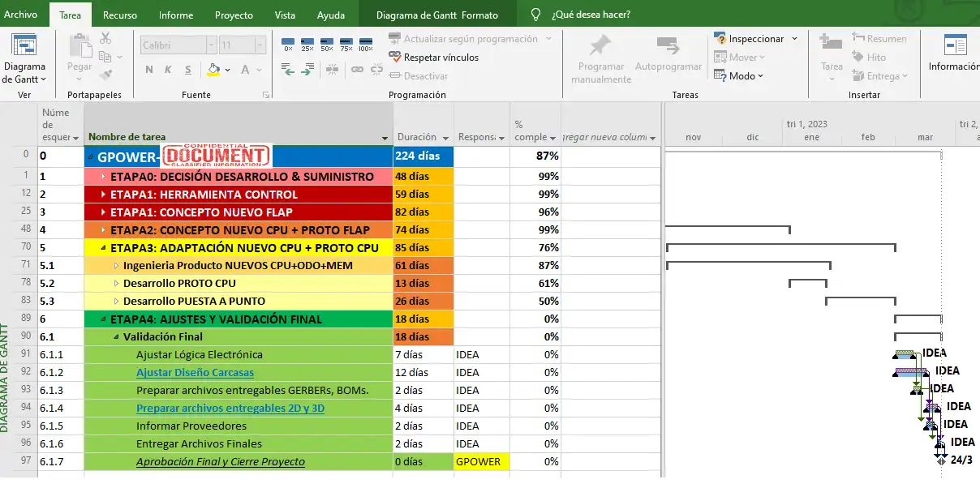Open the Ajustar Diseño Carcasas link
The image size is (980, 488).
click(x=195, y=373)
